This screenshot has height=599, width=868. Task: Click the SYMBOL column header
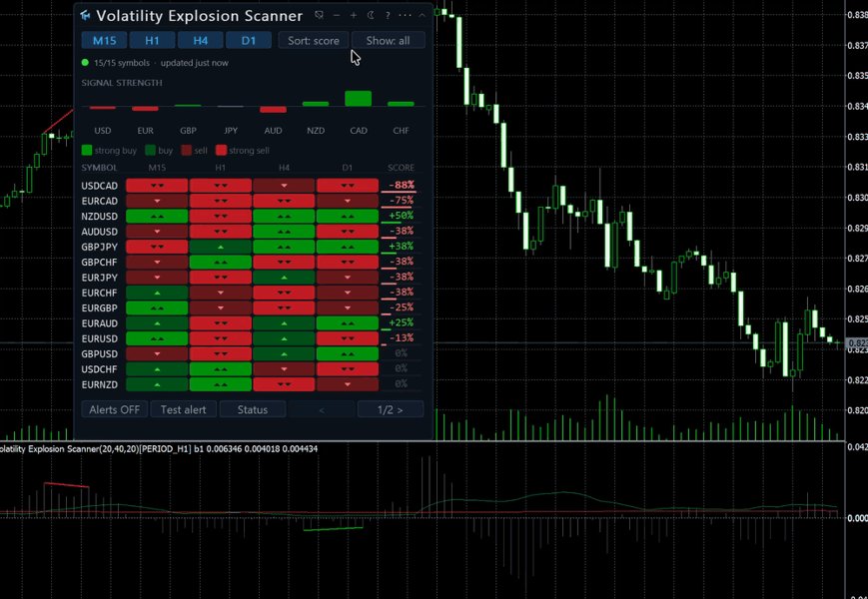(x=99, y=168)
